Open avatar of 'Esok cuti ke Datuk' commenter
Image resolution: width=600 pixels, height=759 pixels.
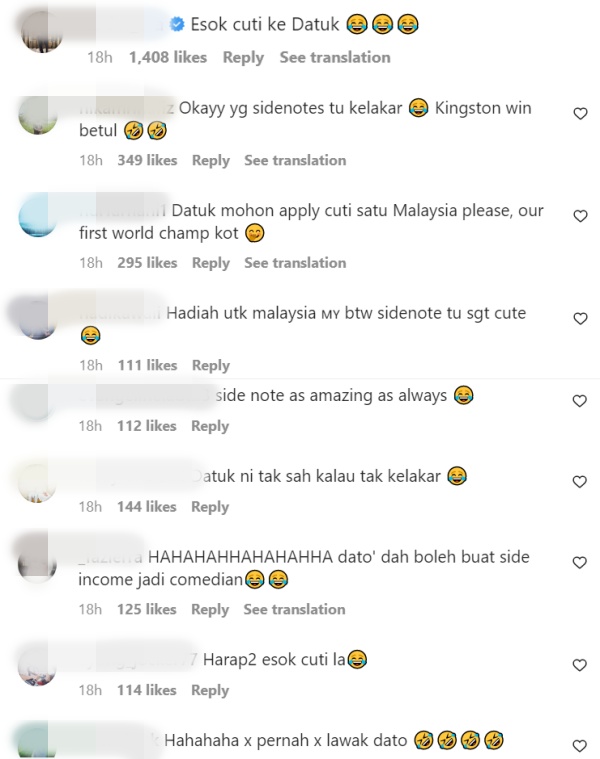pos(42,32)
